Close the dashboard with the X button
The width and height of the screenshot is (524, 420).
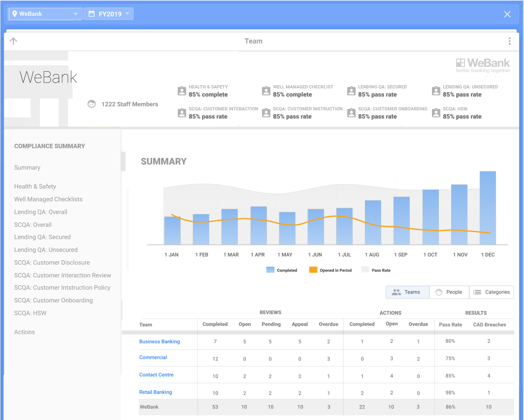(x=507, y=14)
